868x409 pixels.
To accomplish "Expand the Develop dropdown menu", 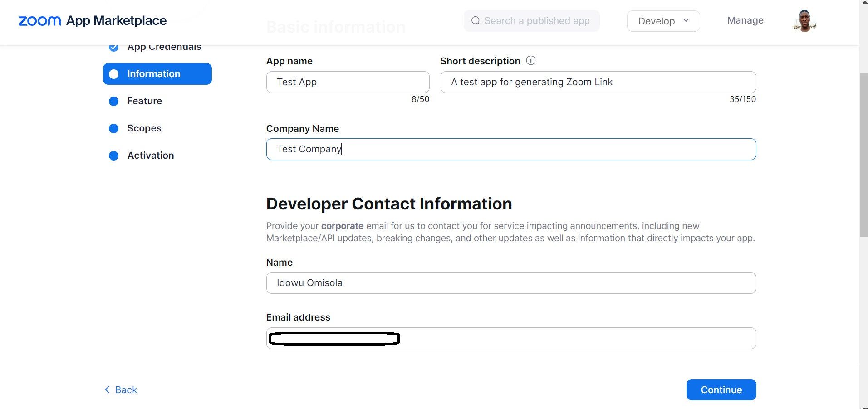I will [663, 21].
